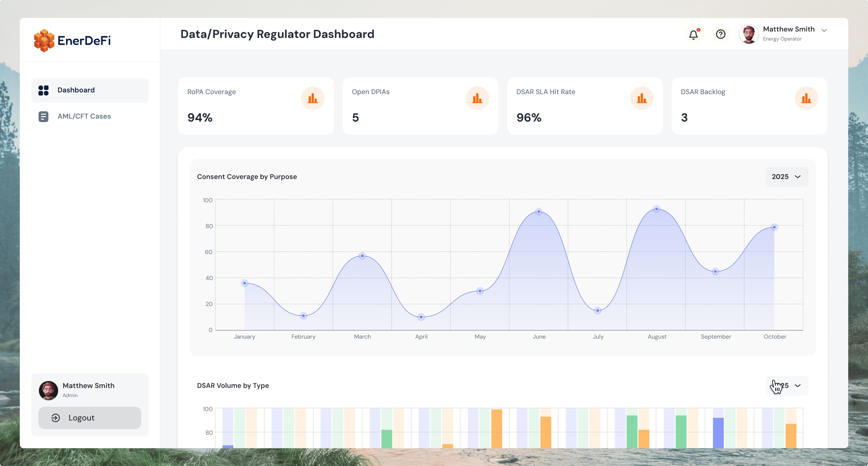Screen dimensions: 868x466
Task: Click the DSAR Backlog label
Action: pyautogui.click(x=703, y=92)
